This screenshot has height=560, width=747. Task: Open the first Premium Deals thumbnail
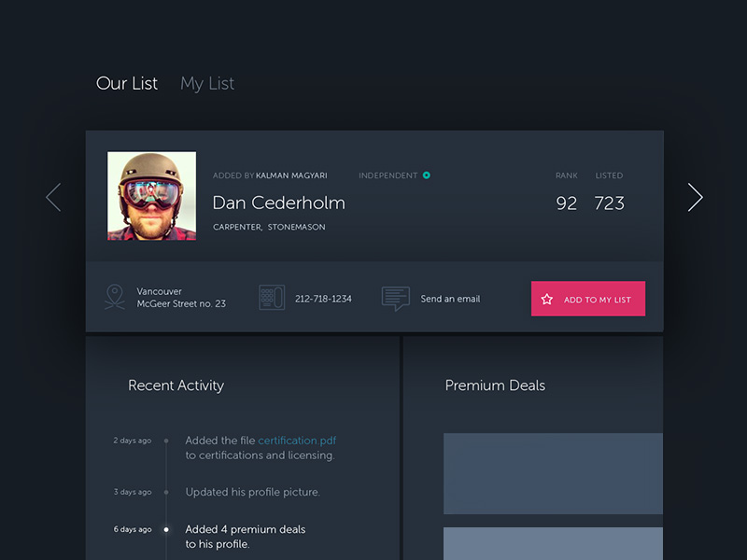pos(553,473)
